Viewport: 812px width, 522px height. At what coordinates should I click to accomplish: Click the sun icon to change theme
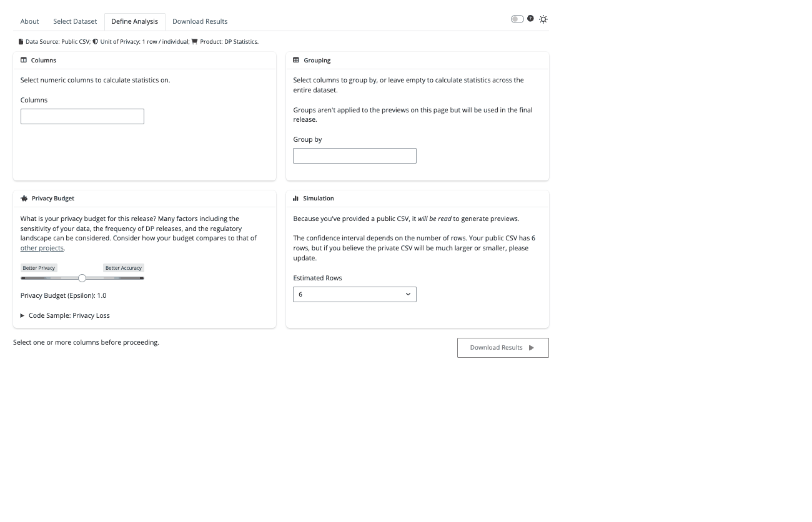tap(543, 19)
